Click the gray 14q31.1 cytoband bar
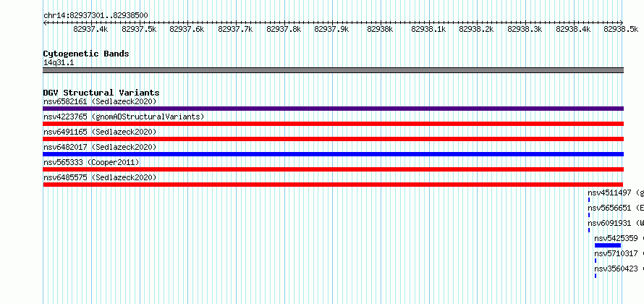The height and width of the screenshot is (304, 644). point(333,70)
